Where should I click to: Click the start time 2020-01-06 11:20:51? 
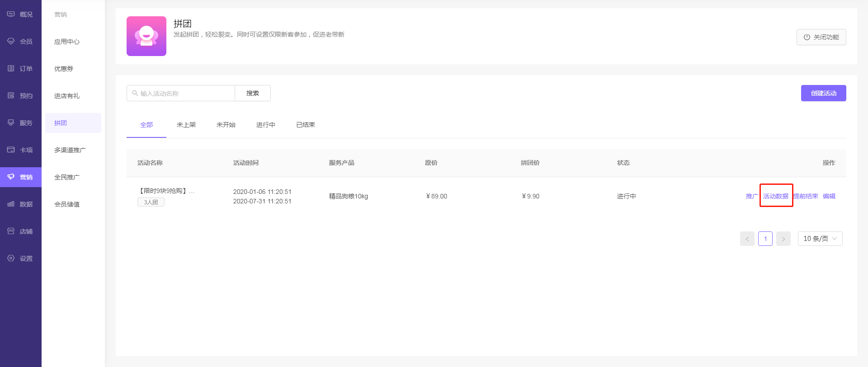coord(262,192)
